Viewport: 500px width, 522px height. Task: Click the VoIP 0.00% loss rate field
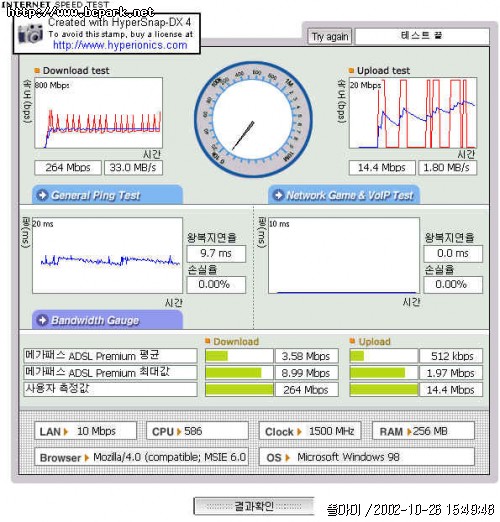pyautogui.click(x=453, y=285)
